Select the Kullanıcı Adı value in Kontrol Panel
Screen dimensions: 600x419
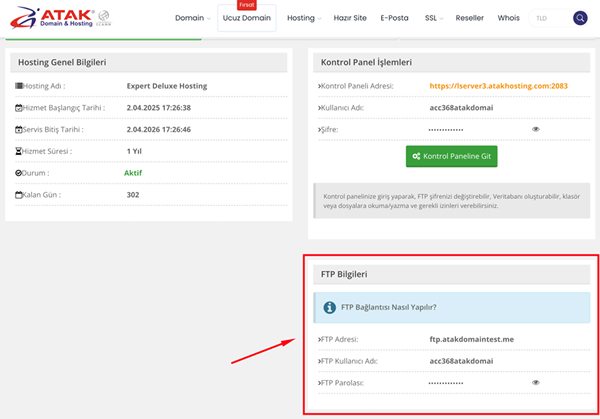[x=461, y=108]
